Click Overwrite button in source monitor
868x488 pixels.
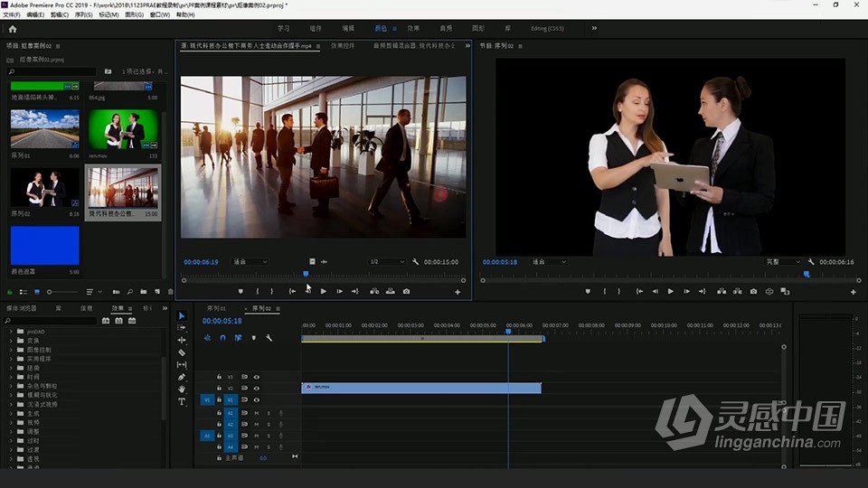click(391, 291)
